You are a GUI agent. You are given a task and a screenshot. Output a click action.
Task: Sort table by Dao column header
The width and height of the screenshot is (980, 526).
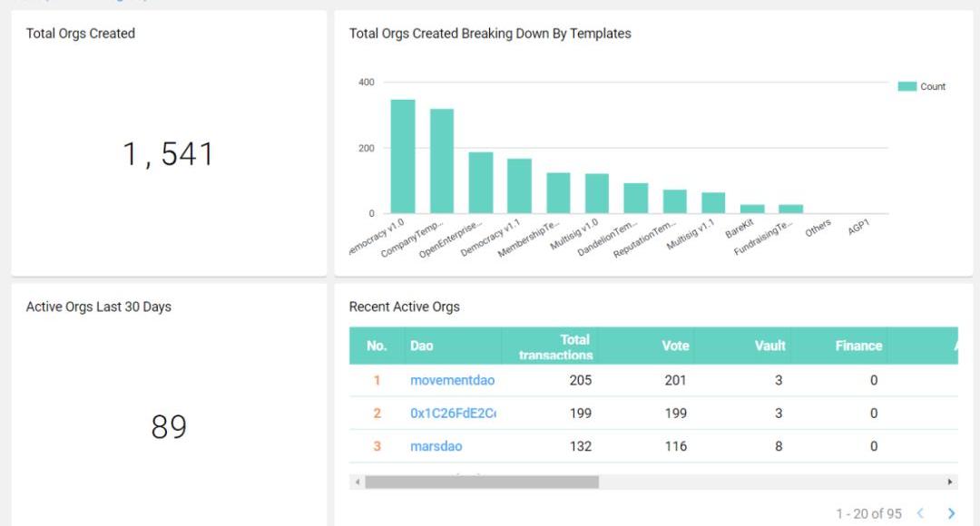click(422, 346)
